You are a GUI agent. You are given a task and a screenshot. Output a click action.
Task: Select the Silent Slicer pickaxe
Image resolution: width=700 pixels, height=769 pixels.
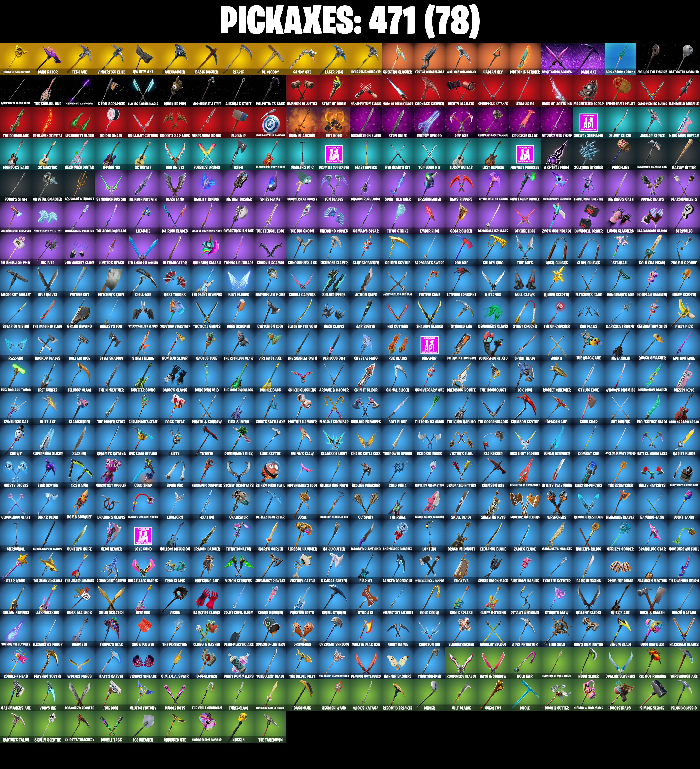point(620,122)
